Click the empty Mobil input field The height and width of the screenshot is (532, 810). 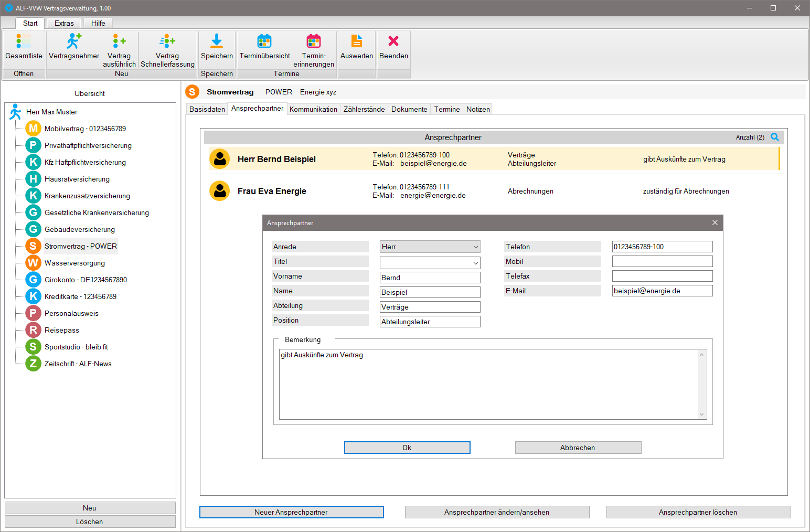click(x=663, y=261)
